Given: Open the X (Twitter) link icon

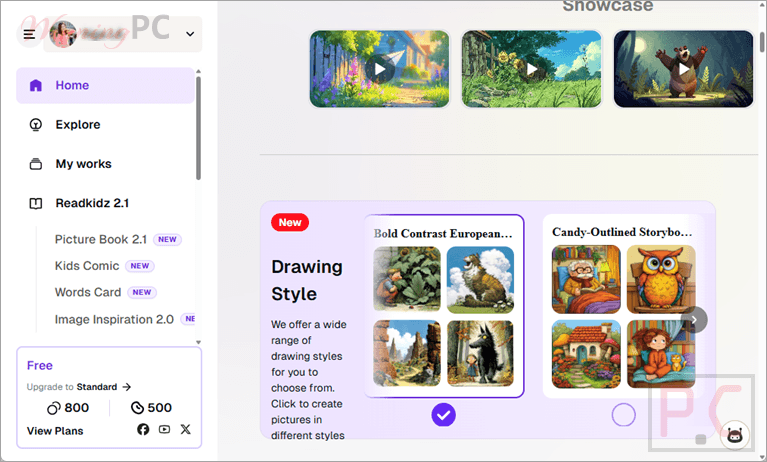Looking at the screenshot, I should click(185, 429).
